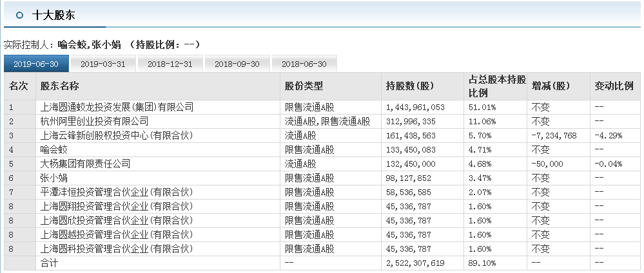Click the 股份类型 column header

tap(304, 86)
